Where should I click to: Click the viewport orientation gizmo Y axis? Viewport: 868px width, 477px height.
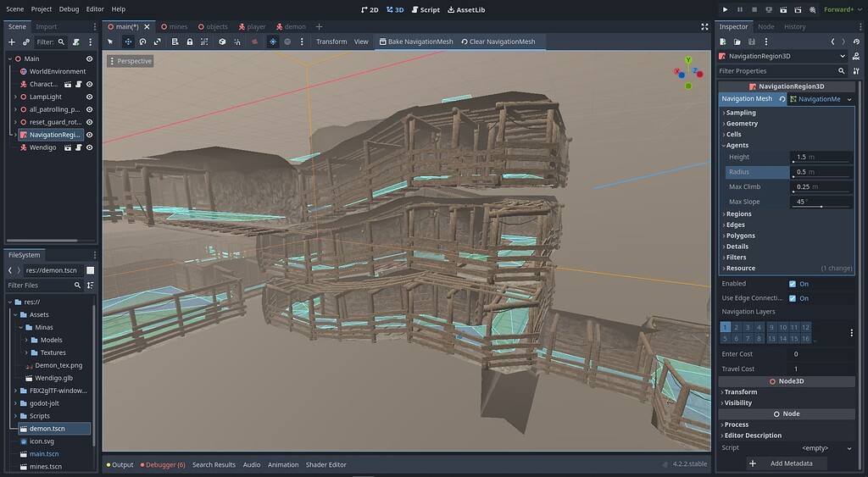pyautogui.click(x=688, y=60)
